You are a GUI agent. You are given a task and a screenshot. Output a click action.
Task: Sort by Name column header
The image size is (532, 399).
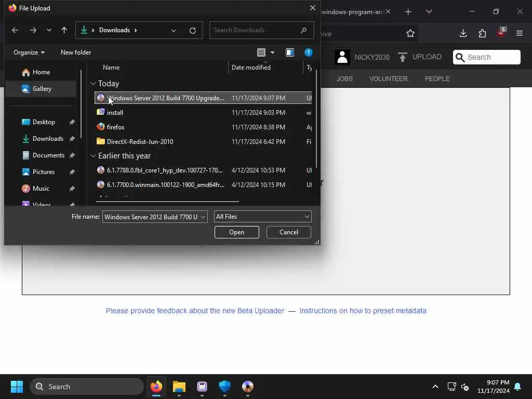(111, 68)
